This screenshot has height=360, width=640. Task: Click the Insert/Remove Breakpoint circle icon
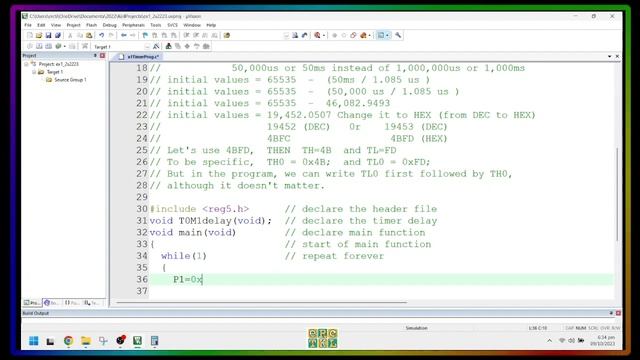click(334, 36)
